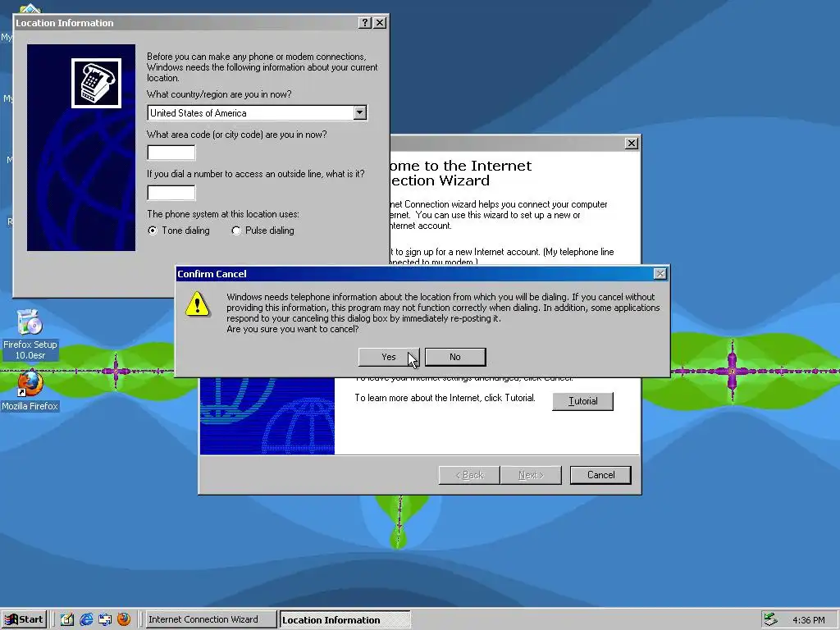Launch Firefox from quick launch bar
The width and height of the screenshot is (840, 630).
[124, 619]
